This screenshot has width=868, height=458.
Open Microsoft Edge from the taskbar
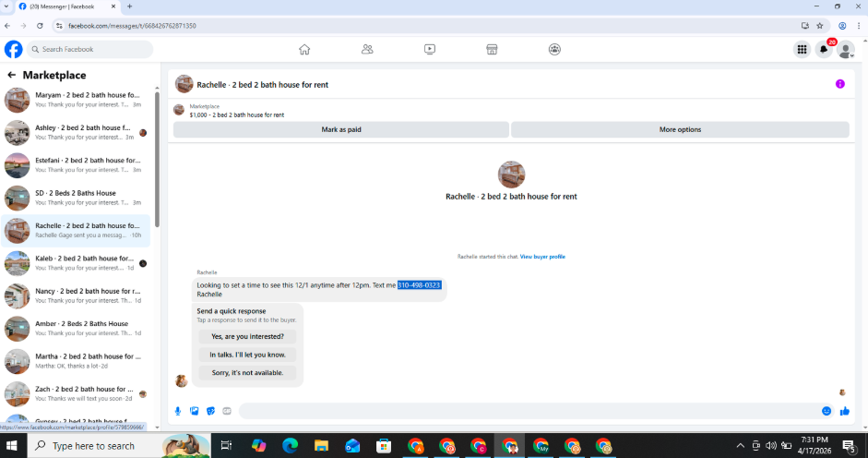pos(290,446)
